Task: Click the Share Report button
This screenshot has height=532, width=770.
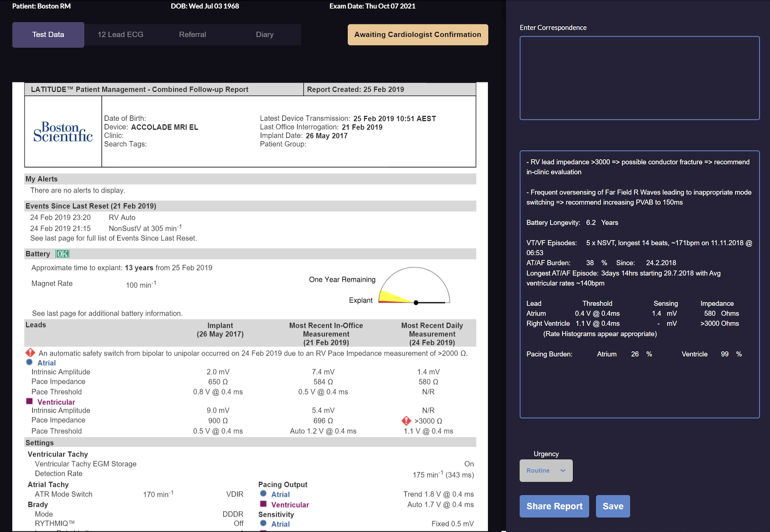Action: (554, 506)
